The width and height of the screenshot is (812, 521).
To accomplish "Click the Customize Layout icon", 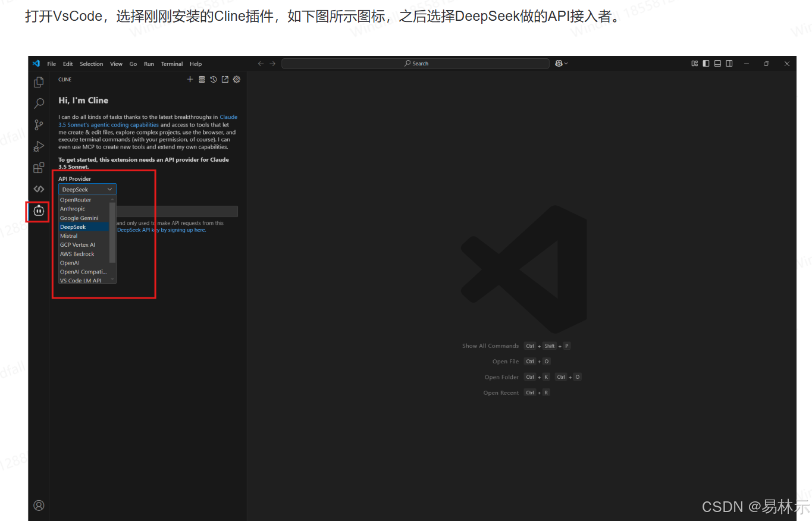I will tap(695, 64).
